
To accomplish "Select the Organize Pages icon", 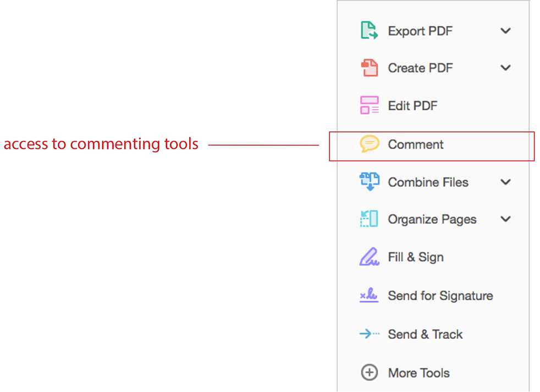I will point(369,219).
